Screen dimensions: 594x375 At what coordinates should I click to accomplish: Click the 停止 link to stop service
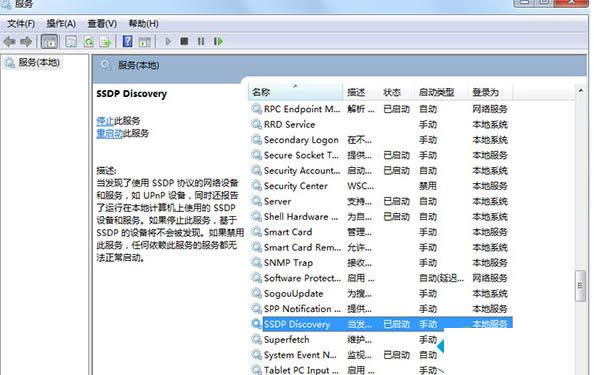105,121
